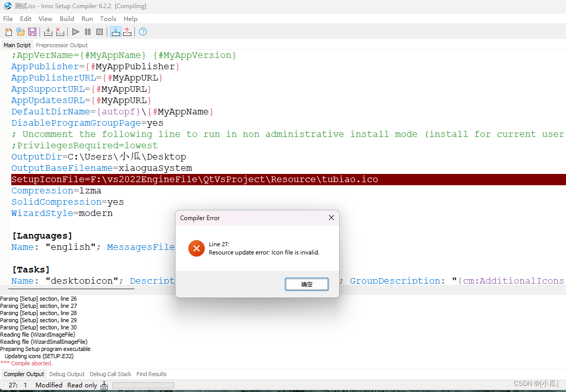566x392 pixels.
Task: Click the "Uncomment the following line" comment
Action: tap(288, 134)
